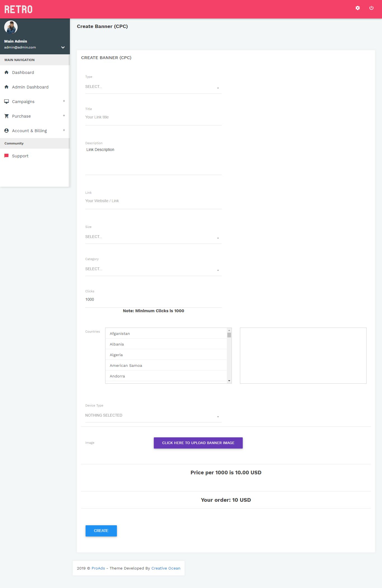Image resolution: width=382 pixels, height=588 pixels.
Task: Click the Title input field
Action: click(153, 117)
